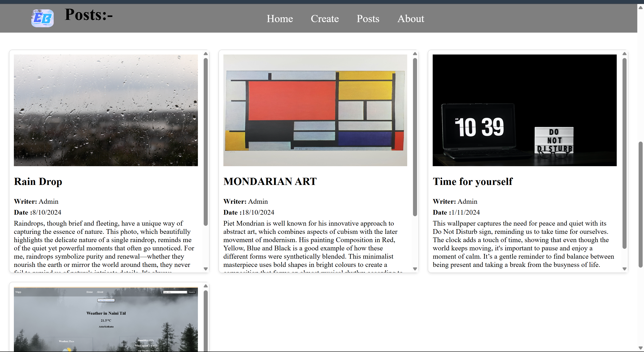The image size is (644, 352).
Task: Click Time for yourself card scroll-down arrow
Action: point(624,269)
